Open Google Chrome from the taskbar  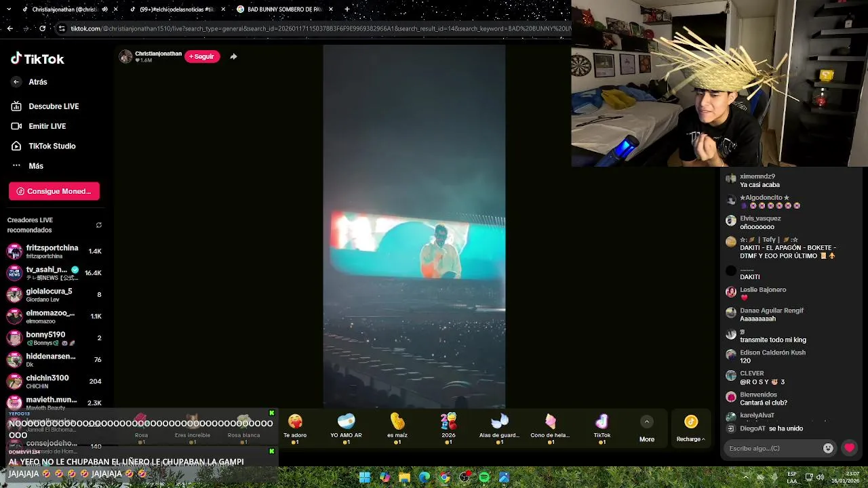444,477
